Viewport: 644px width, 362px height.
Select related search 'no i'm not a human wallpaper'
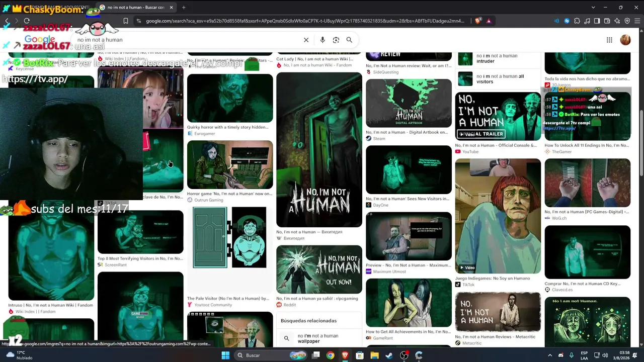(319, 338)
